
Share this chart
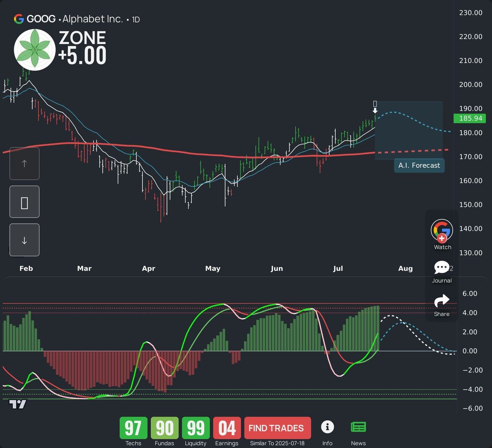pos(442,305)
